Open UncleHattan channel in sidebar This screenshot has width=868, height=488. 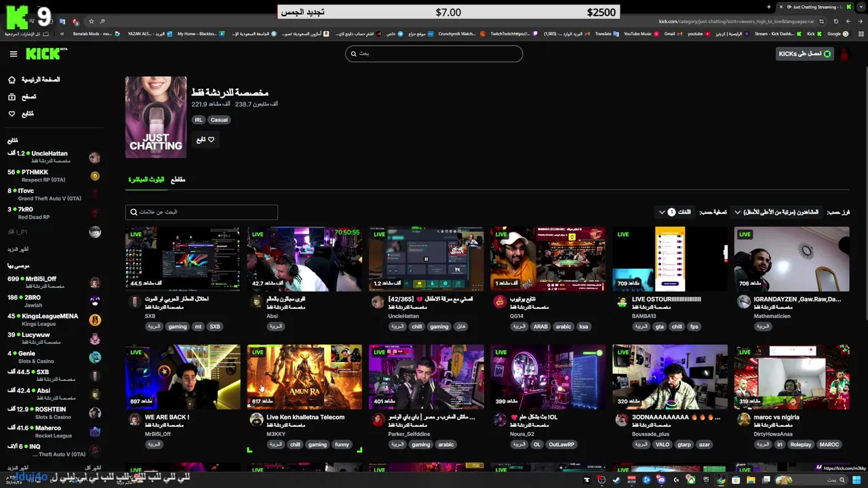(x=53, y=157)
